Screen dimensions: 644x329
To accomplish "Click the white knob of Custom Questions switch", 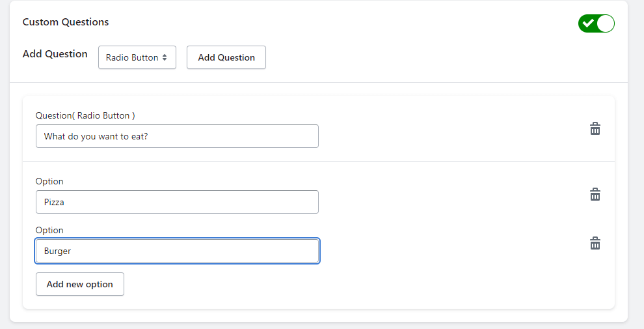I will [x=606, y=23].
